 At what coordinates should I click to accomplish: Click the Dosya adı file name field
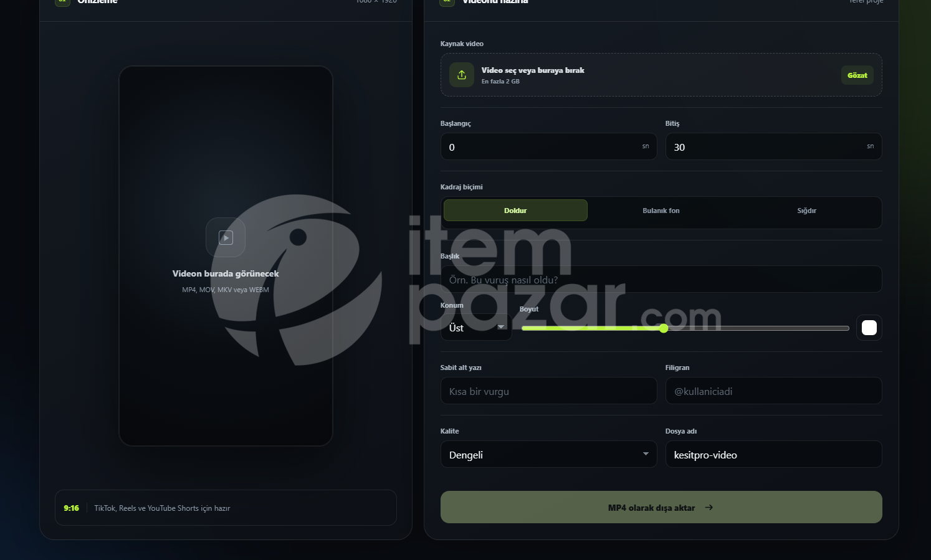(773, 455)
